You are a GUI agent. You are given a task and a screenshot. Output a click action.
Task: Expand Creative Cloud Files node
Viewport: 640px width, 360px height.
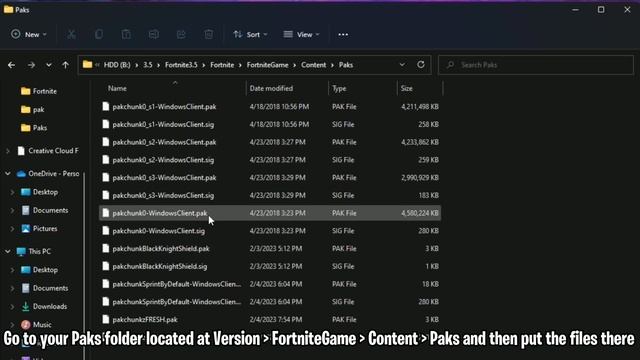click(8, 151)
